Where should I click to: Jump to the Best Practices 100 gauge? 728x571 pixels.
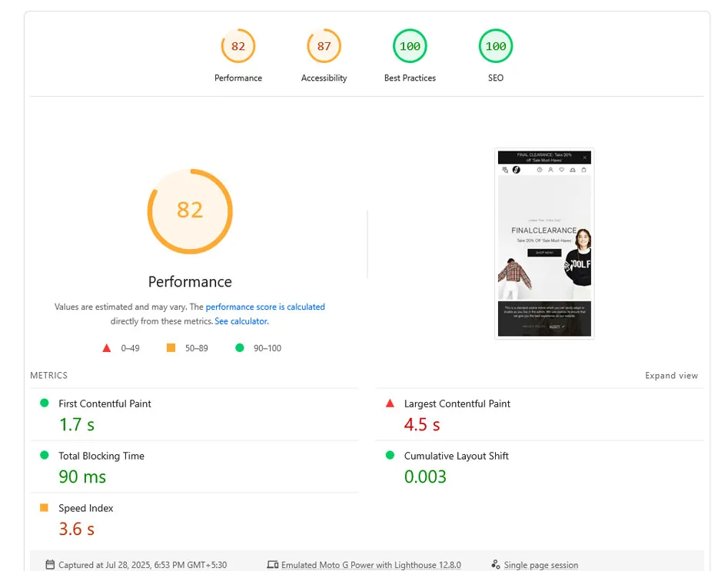[410, 47]
